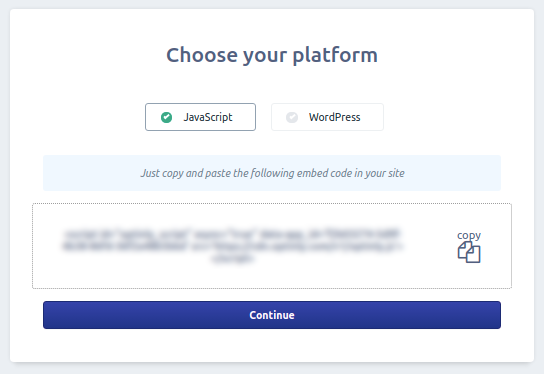Click inside the dotted embed code box
The width and height of the screenshot is (544, 374).
pos(272,246)
